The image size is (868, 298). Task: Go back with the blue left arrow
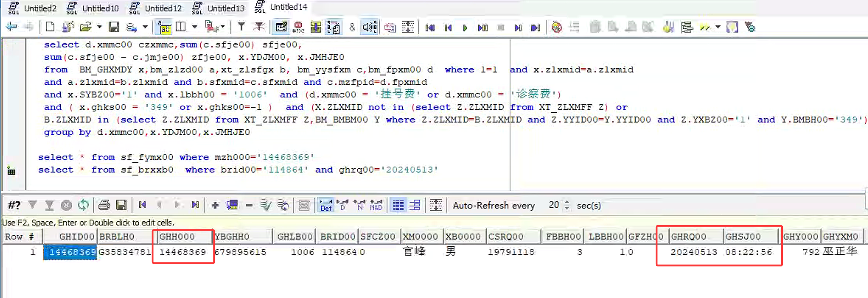[11, 27]
